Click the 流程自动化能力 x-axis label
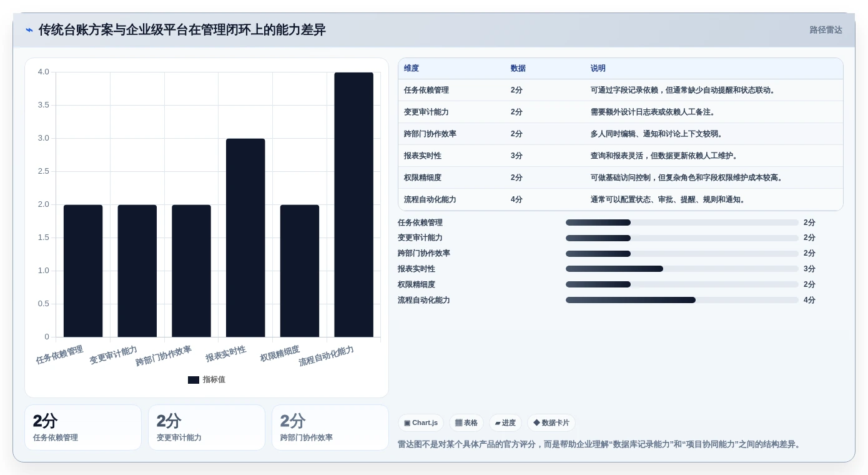This screenshot has width=868, height=475. tap(327, 356)
